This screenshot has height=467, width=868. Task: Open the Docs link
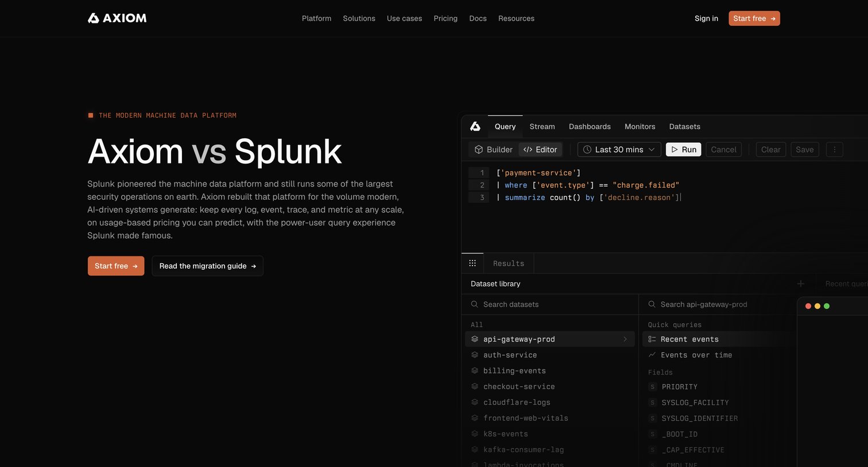[x=478, y=18]
